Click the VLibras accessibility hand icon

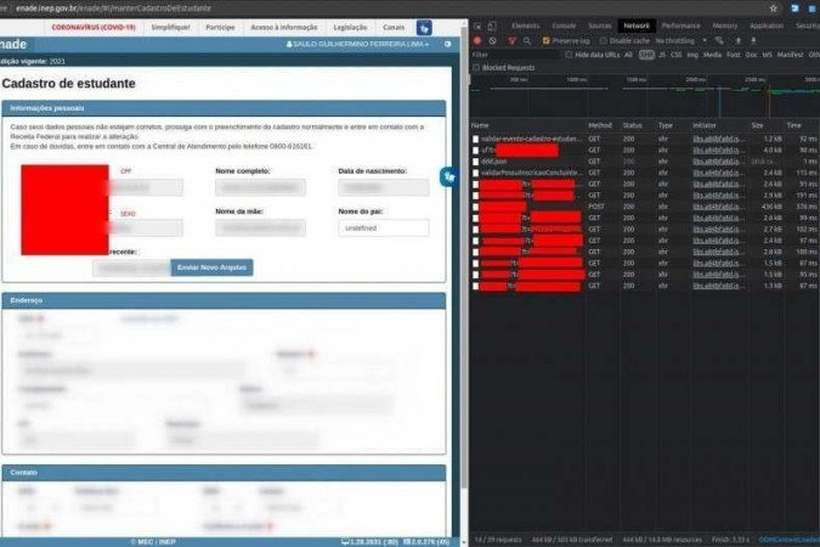coord(450,176)
